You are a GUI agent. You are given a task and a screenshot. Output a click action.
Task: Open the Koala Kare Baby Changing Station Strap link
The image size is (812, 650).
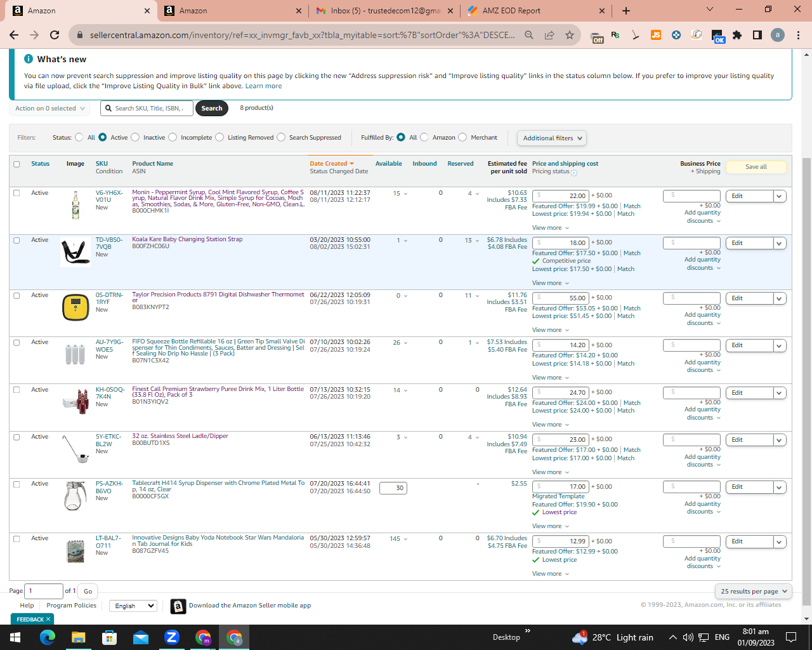pyautogui.click(x=187, y=239)
